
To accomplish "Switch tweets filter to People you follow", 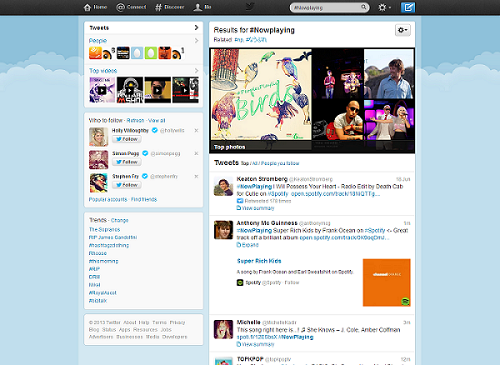I will tap(280, 163).
